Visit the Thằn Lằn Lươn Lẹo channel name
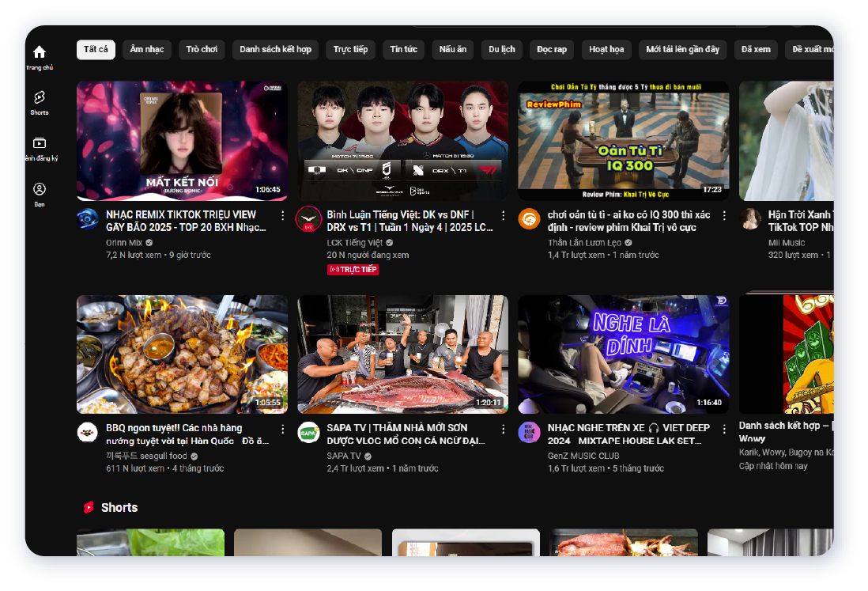The width and height of the screenshot is (868, 591). (x=584, y=243)
